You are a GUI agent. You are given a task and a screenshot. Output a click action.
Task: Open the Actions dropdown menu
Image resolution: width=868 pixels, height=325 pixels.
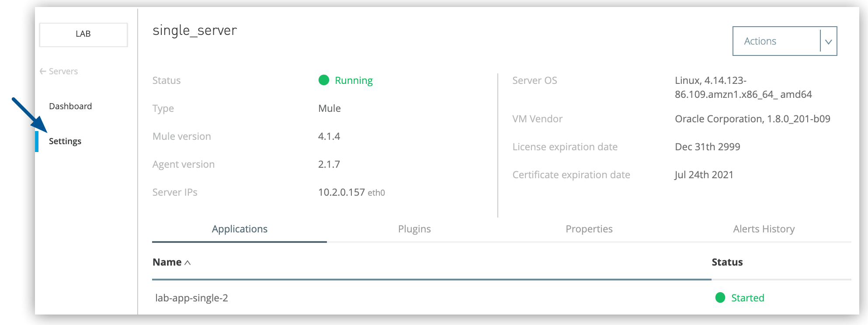pos(776,41)
